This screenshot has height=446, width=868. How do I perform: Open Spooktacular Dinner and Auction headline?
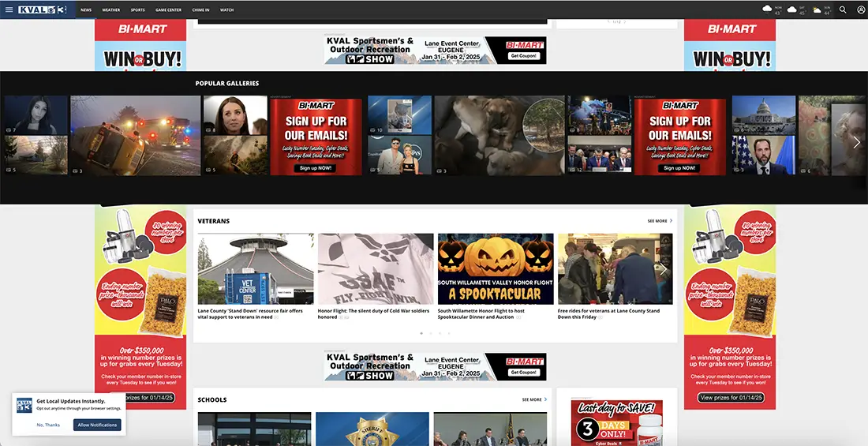481,314
